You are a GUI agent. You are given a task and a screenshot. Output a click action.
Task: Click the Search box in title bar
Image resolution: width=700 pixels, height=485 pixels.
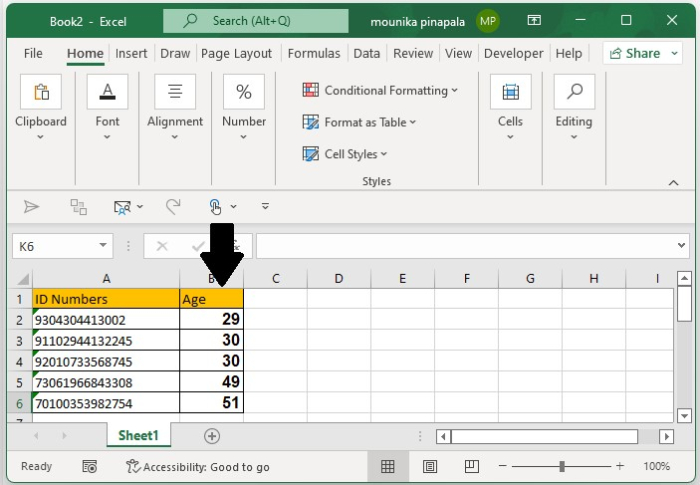pyautogui.click(x=256, y=20)
